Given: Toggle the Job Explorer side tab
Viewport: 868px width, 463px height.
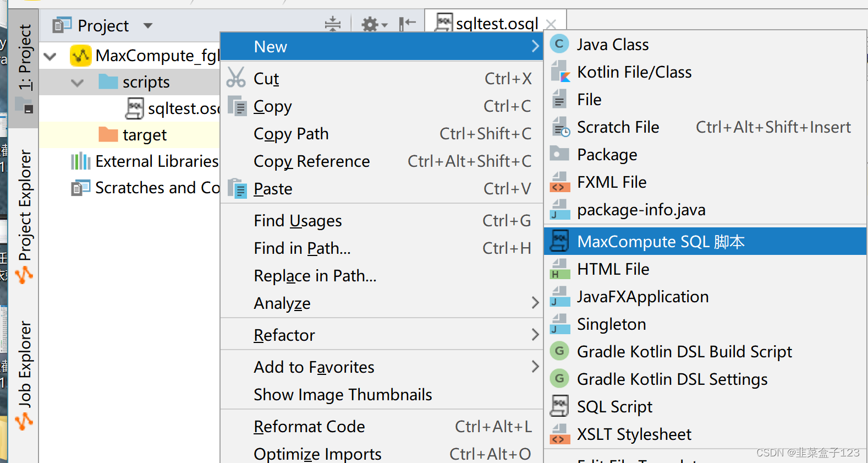Looking at the screenshot, I should [x=24, y=374].
